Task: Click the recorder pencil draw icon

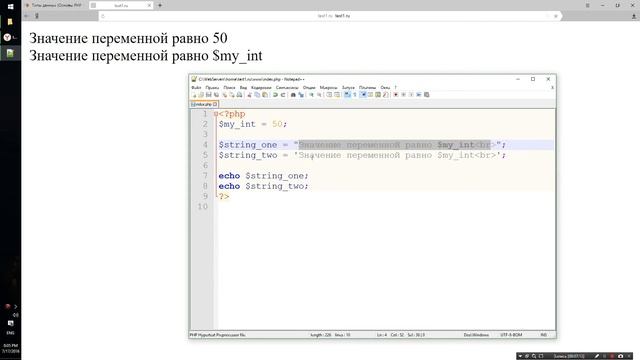Action: (x=597, y=356)
